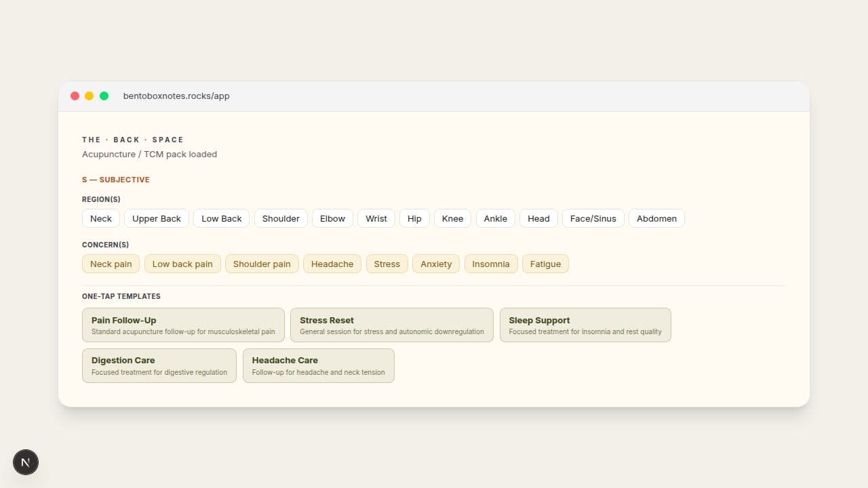Toggle the Ankle region chip
The width and height of the screenshot is (868, 488).
pyautogui.click(x=496, y=218)
